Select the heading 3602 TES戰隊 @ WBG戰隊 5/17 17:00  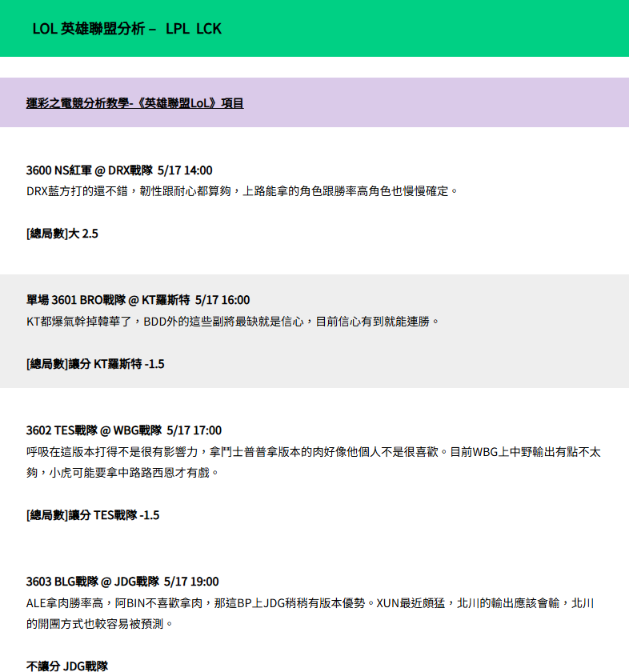[x=124, y=430]
